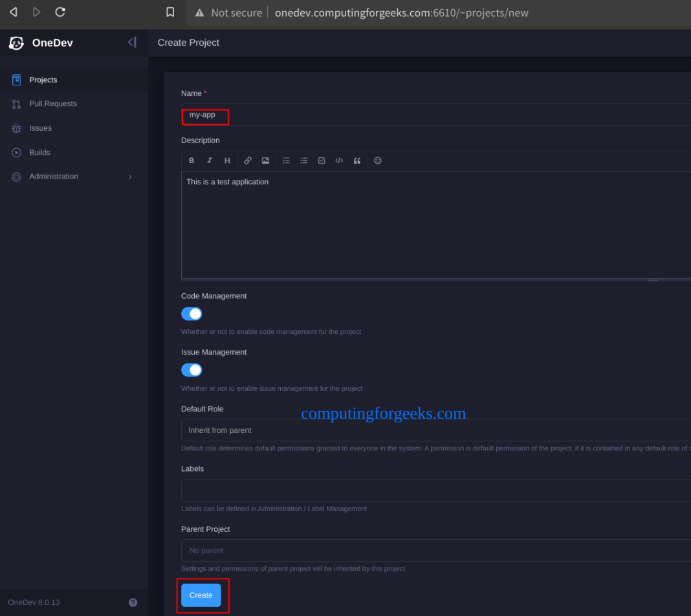The width and height of the screenshot is (691, 616).
Task: Expand the Administration menu entry
Action: tap(54, 176)
